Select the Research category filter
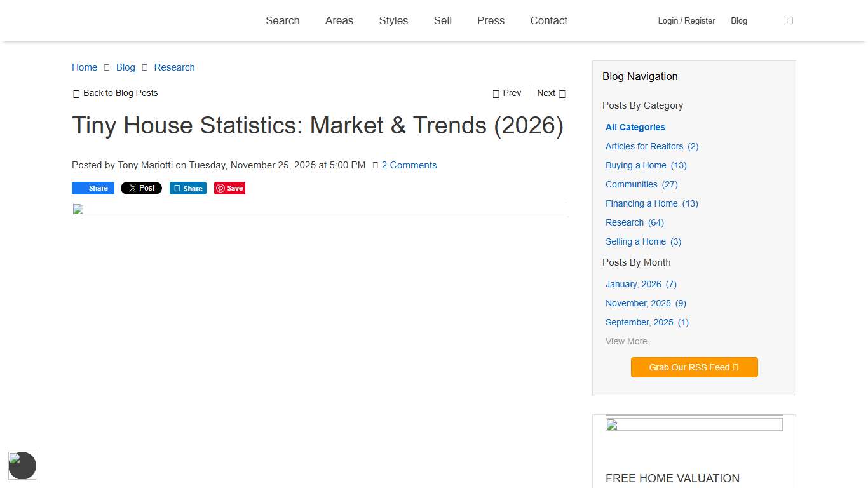Screen dimensions: 868x488 (625, 222)
